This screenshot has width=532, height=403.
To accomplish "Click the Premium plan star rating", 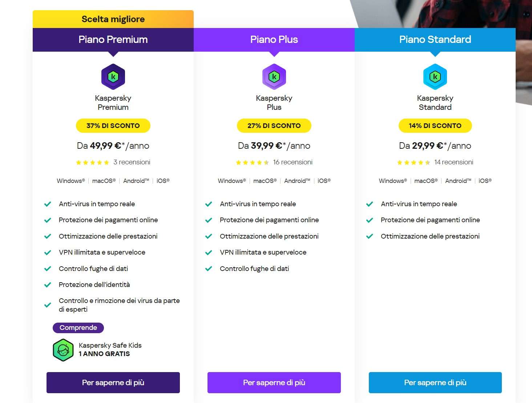I will tap(92, 163).
